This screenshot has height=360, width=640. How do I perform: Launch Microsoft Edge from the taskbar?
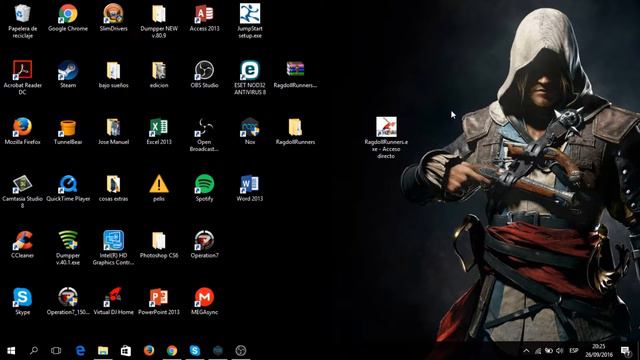click(x=80, y=351)
